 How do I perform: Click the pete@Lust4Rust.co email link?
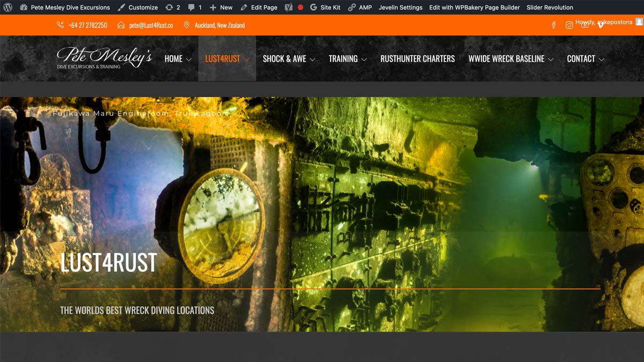coord(151,25)
